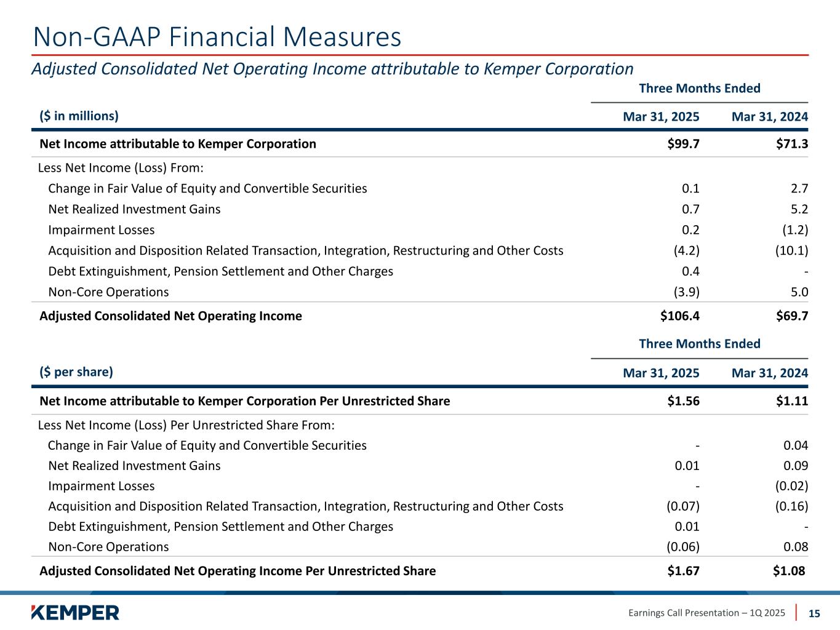Viewport: 840px width, 630px height.
Task: Select the (0.16) per share costs value
Action: 790,506
